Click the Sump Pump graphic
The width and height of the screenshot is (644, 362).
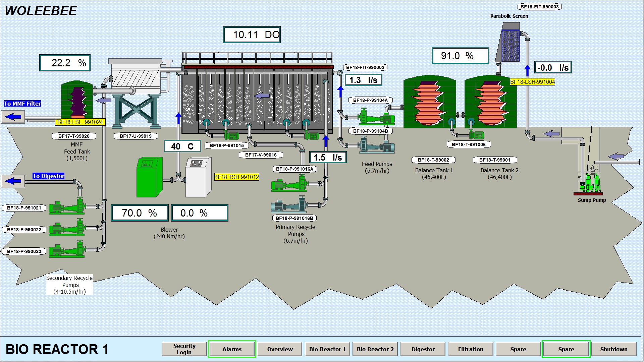(x=590, y=183)
